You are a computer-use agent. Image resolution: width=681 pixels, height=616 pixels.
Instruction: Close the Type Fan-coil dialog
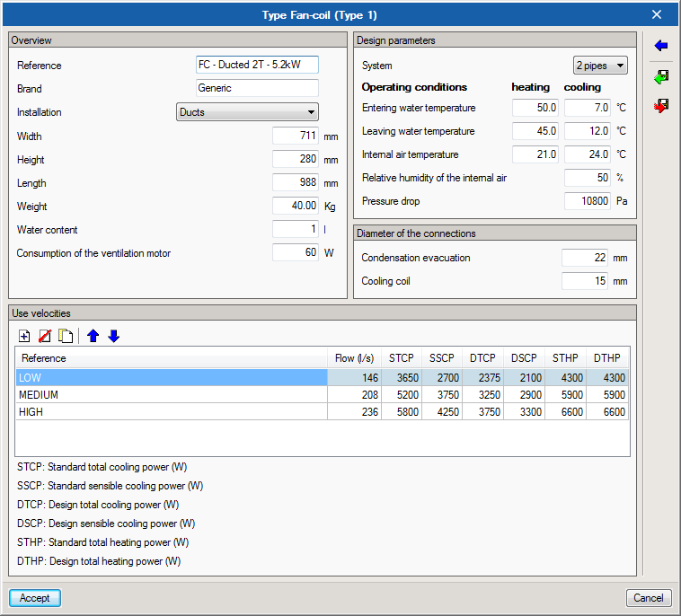(x=657, y=14)
